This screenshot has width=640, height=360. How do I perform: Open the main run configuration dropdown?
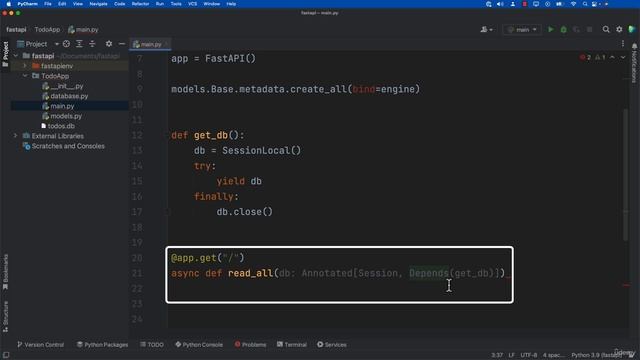(x=522, y=29)
